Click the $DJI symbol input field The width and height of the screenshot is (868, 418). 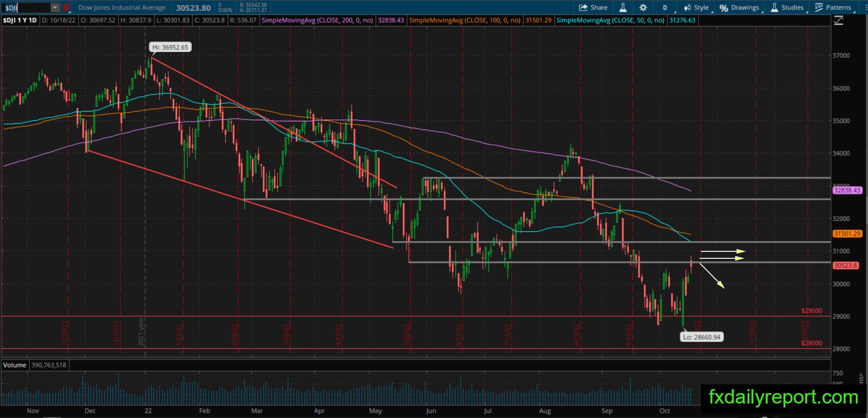[x=26, y=7]
